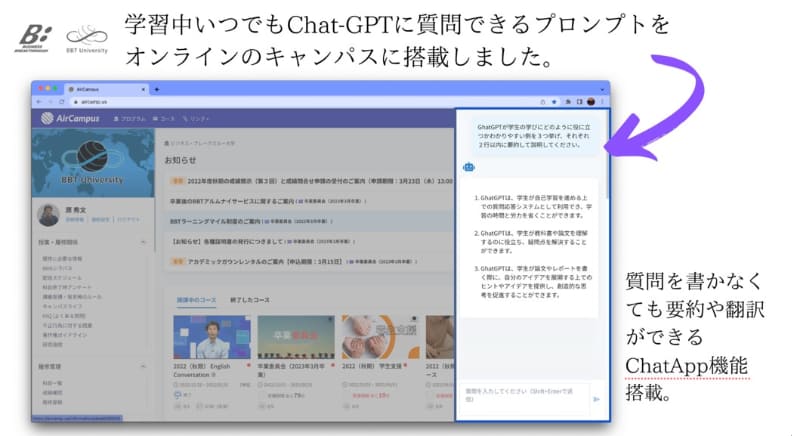Screen dimensions: 800x436
Task: Open the プログラム menu in AirCampus header
Action: [130, 119]
